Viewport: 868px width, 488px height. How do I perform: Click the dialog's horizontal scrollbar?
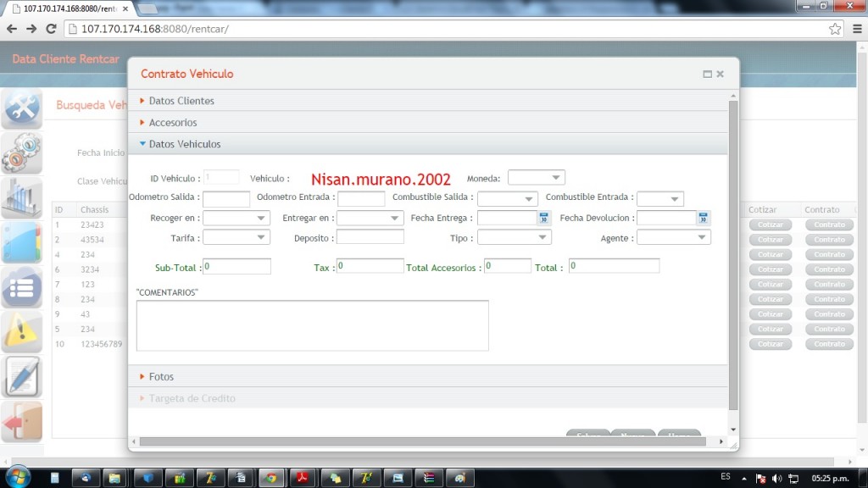point(422,441)
